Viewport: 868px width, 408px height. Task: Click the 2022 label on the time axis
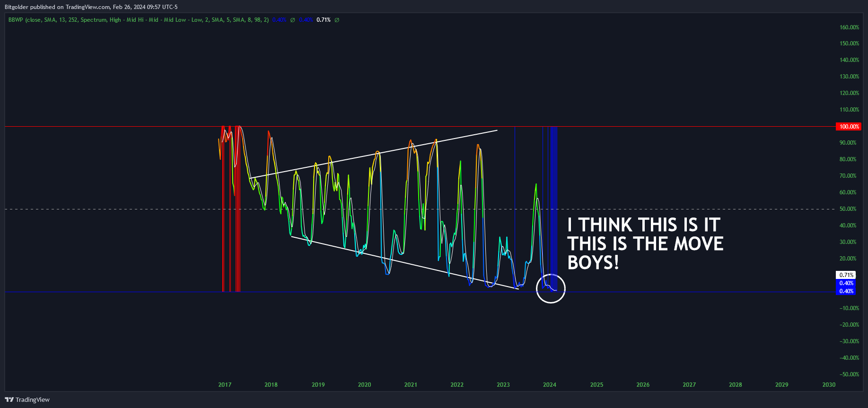pyautogui.click(x=457, y=385)
